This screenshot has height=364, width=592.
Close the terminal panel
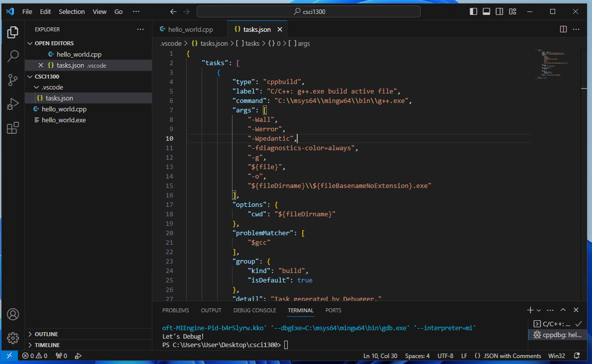pyautogui.click(x=576, y=310)
